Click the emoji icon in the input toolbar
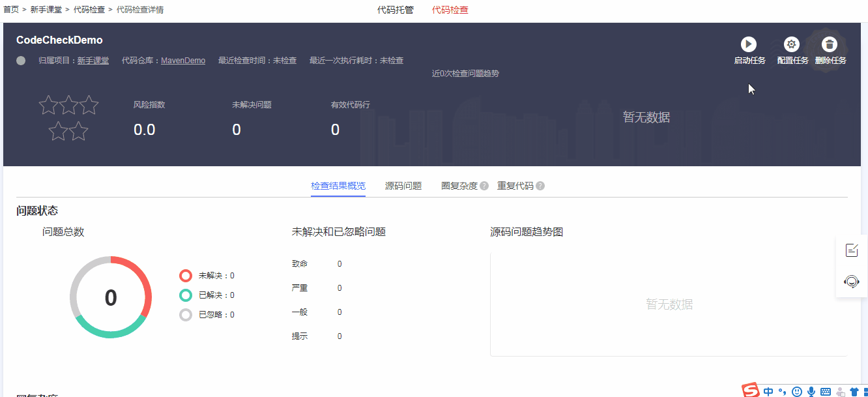Image resolution: width=868 pixels, height=397 pixels. pyautogui.click(x=796, y=391)
